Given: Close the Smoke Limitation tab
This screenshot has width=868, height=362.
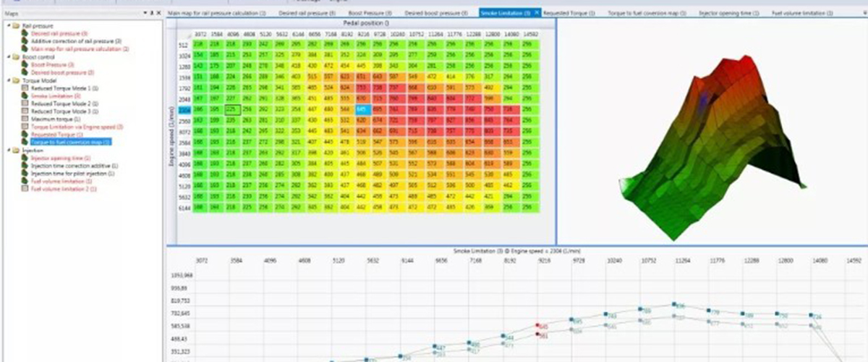Looking at the screenshot, I should click(537, 13).
